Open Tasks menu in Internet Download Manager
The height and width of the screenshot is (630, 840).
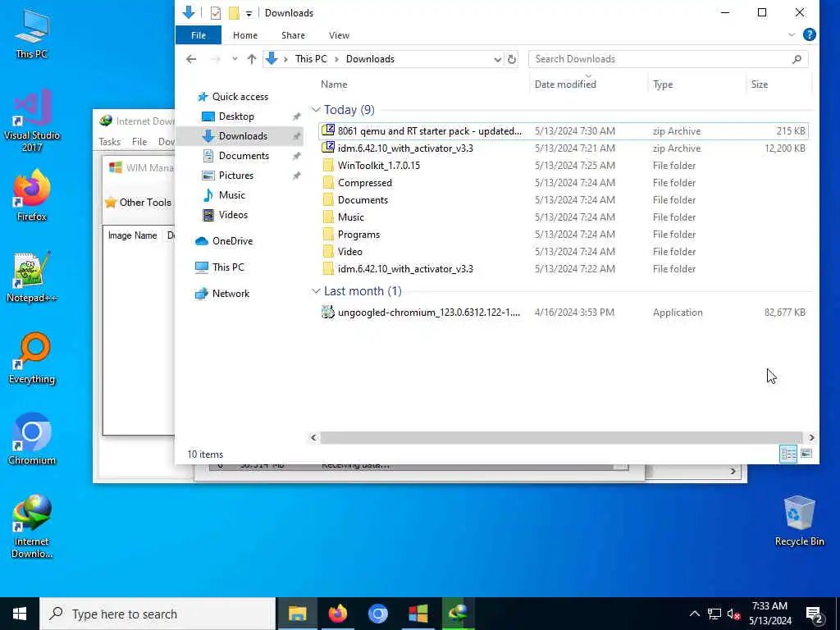point(109,141)
